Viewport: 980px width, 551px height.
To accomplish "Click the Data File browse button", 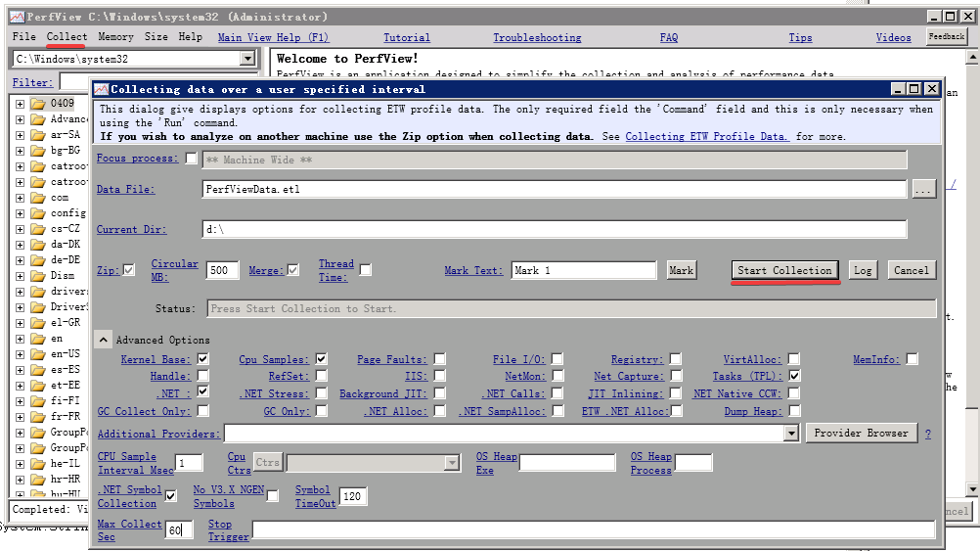I will click(924, 189).
